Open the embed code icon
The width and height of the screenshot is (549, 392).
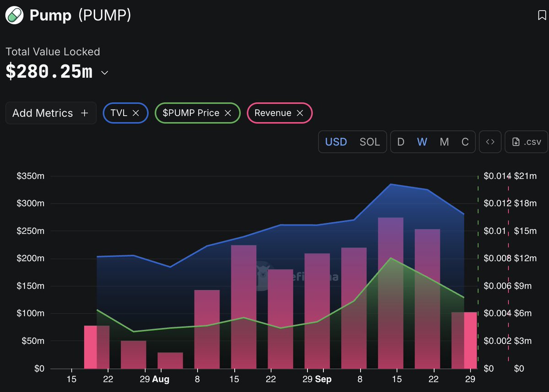pos(490,142)
